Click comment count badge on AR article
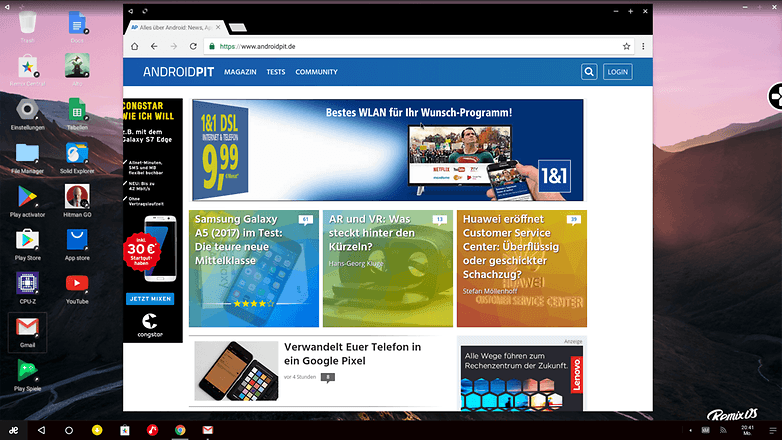 pos(439,220)
